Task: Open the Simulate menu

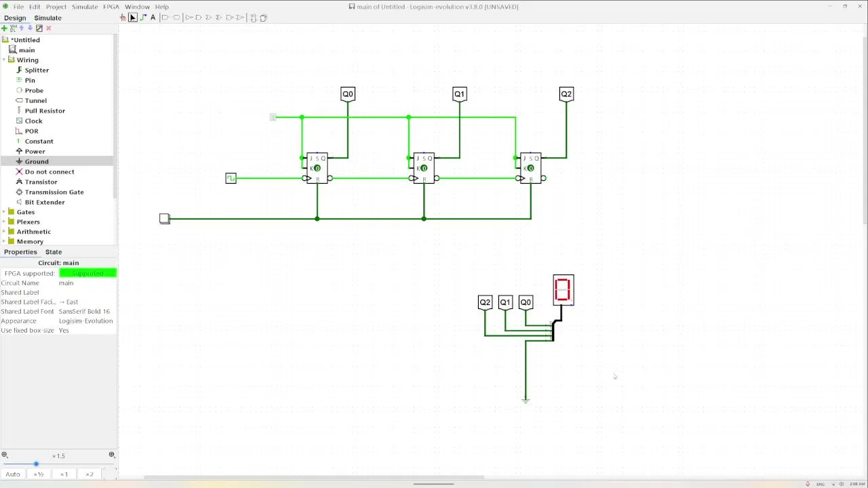Action: pyautogui.click(x=85, y=7)
